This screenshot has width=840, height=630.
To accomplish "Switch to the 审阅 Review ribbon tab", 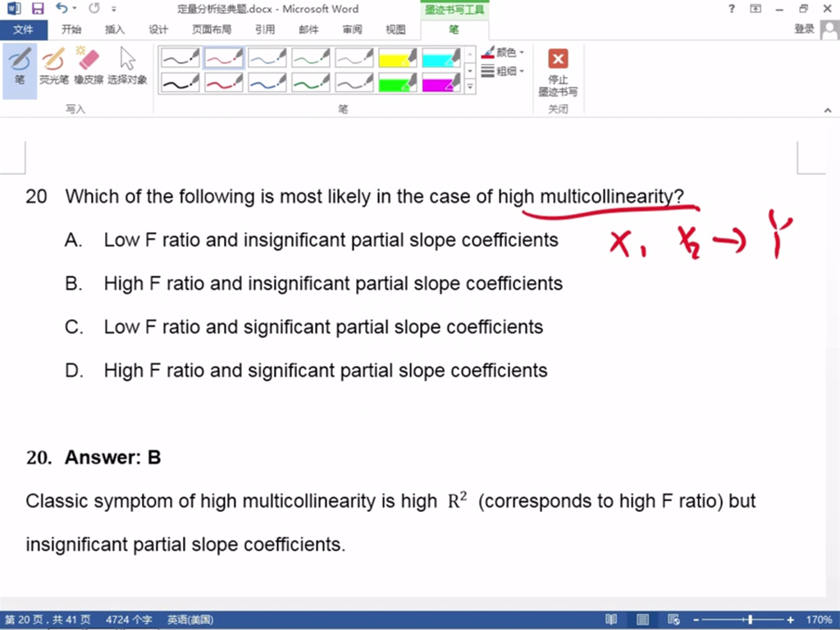I will pos(352,30).
